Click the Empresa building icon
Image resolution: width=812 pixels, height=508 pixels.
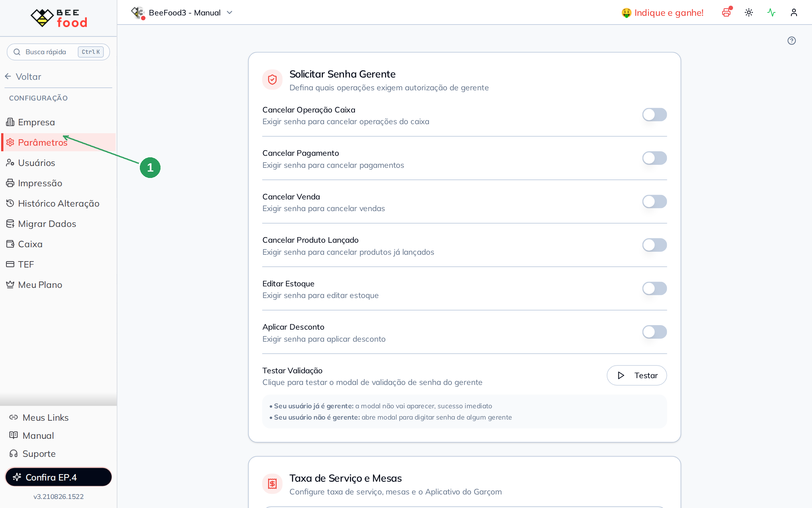[x=10, y=122]
